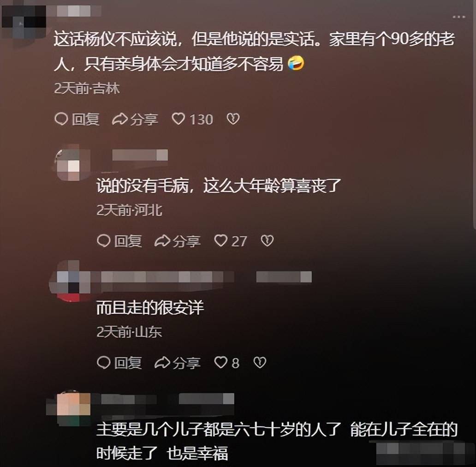Reply to the Hebei comment

pyautogui.click(x=119, y=241)
